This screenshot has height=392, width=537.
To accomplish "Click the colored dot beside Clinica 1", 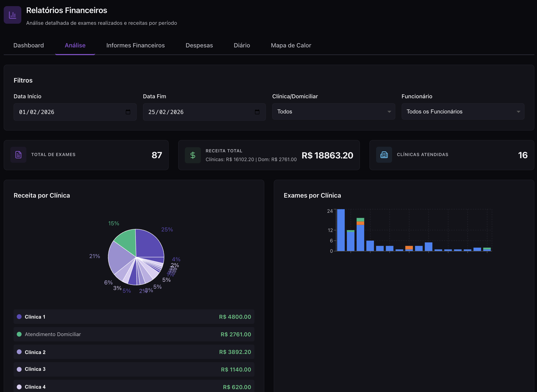I will coord(19,317).
